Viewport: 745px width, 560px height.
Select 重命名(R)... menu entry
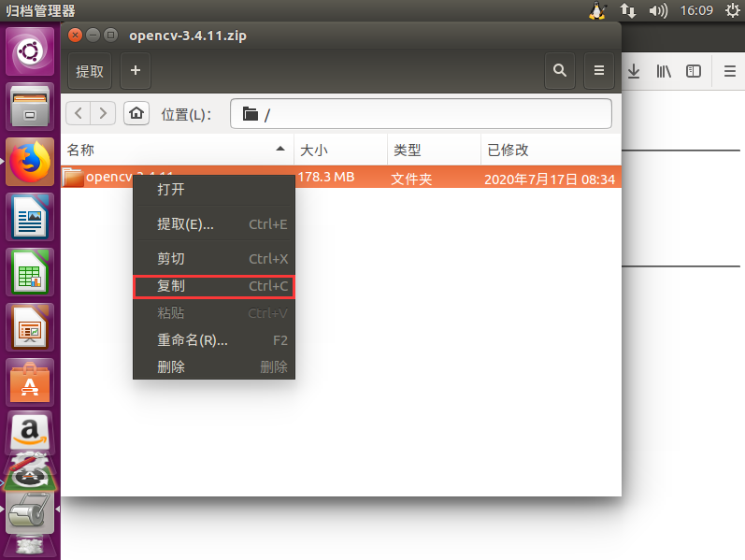(214, 340)
